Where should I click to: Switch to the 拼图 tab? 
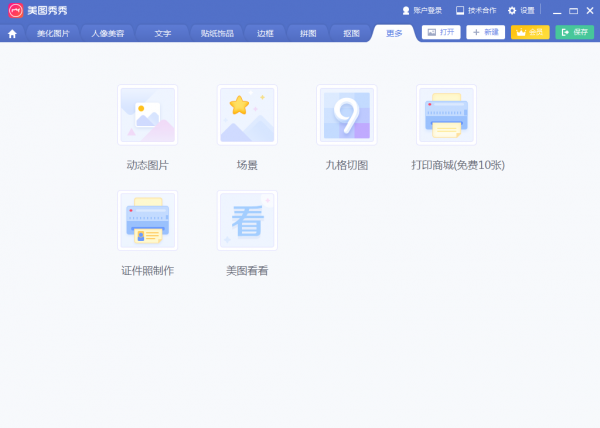point(308,34)
